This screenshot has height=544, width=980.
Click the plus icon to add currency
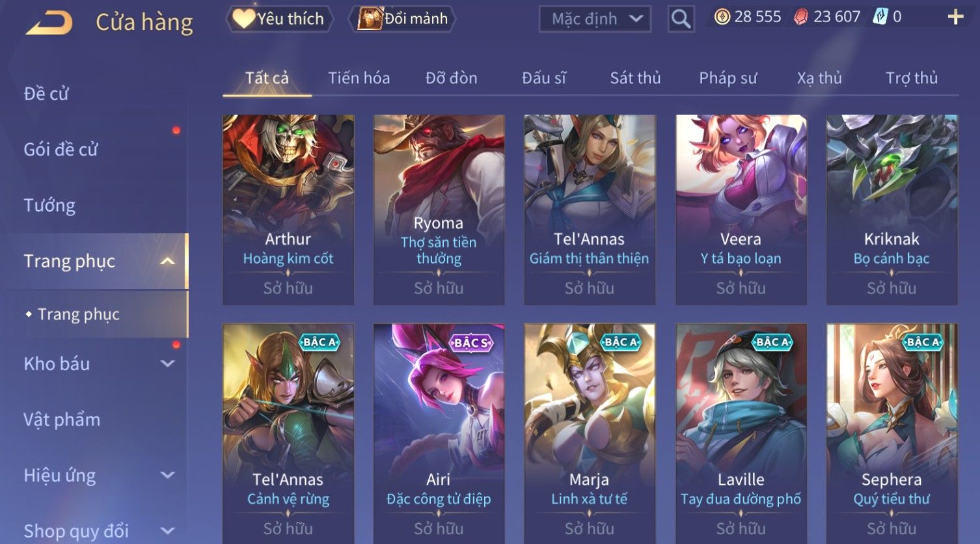[x=955, y=17]
